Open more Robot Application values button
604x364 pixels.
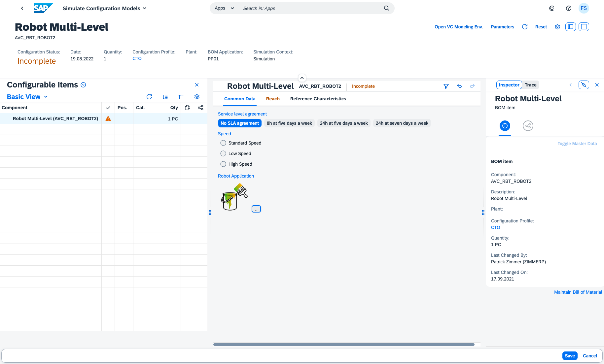(256, 209)
